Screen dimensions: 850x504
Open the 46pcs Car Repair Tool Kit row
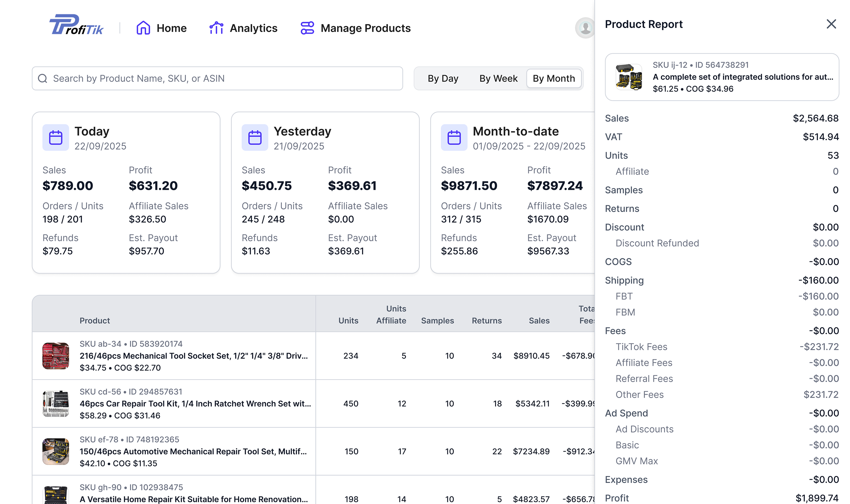point(195,404)
